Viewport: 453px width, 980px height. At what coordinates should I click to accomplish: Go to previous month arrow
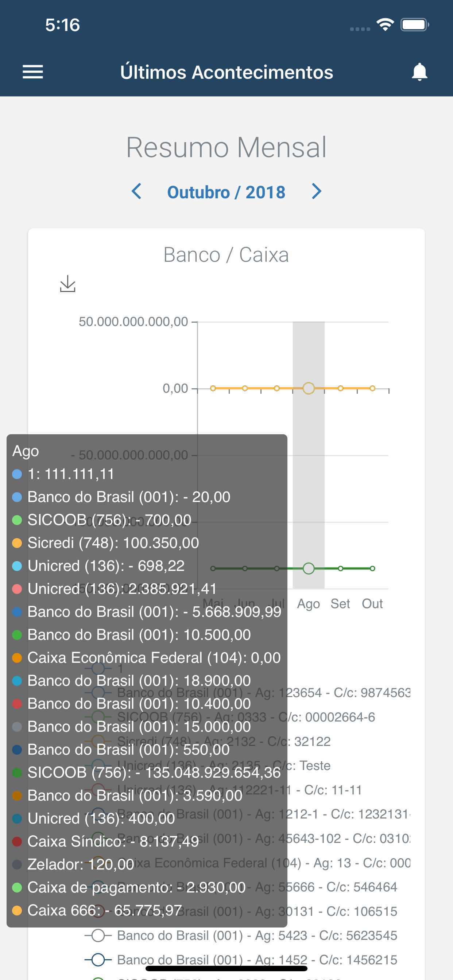pos(136,191)
